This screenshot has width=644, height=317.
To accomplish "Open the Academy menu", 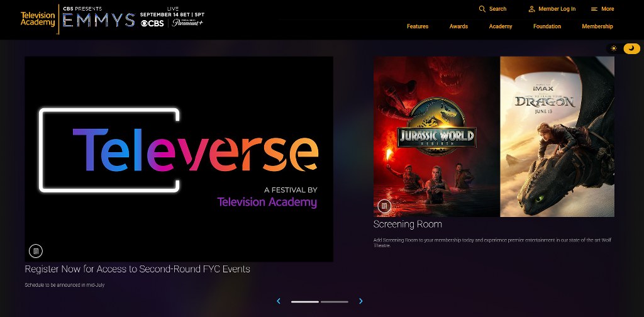I will pyautogui.click(x=500, y=26).
